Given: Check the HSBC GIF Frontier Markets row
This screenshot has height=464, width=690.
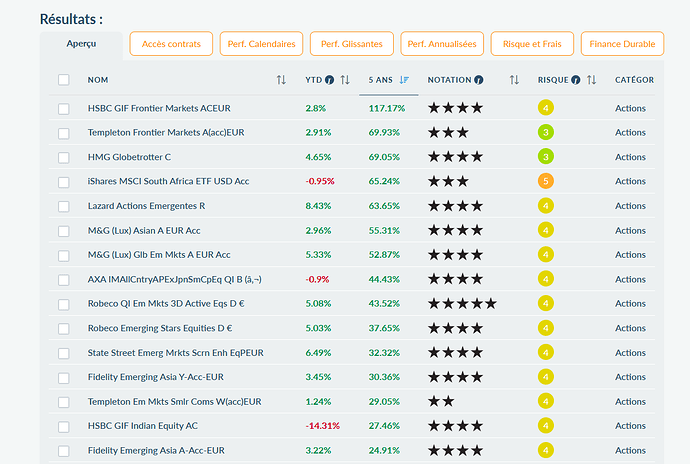Looking at the screenshot, I should pos(64,108).
